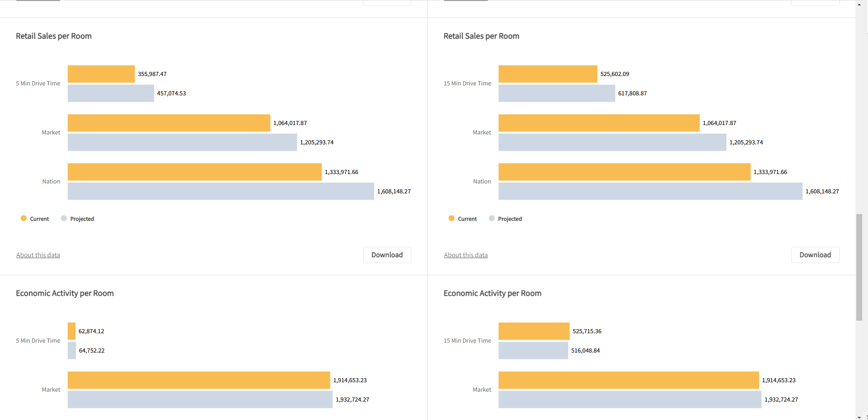Toggle Current legend in right Retail Sales chart
Image resolution: width=868 pixels, height=420 pixels.
tap(463, 219)
